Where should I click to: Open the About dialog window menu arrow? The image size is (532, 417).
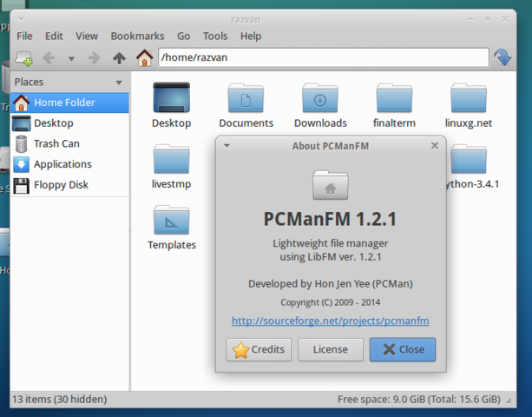point(227,146)
